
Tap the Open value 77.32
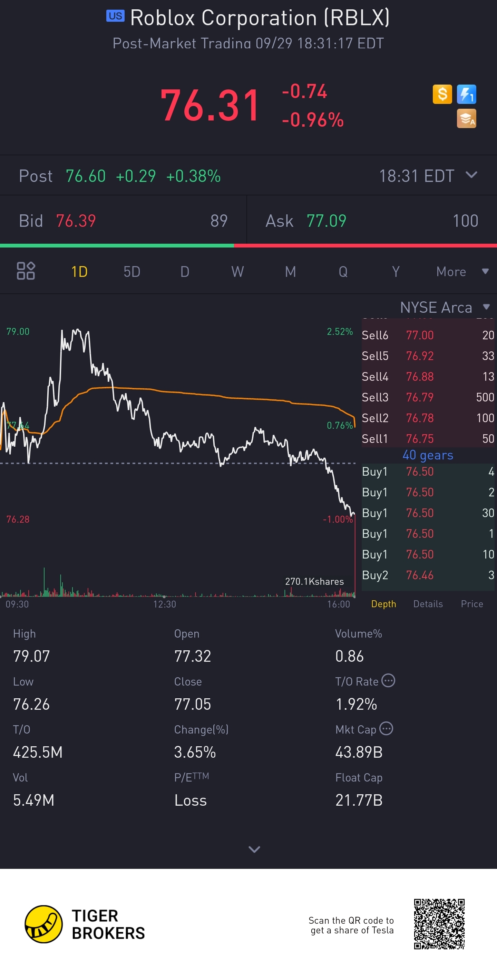192,656
